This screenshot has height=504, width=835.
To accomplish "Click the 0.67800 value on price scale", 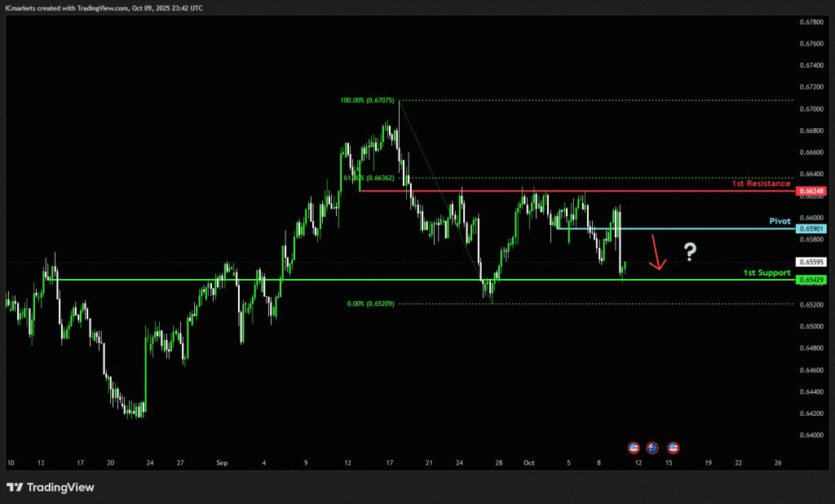I will coord(812,22).
